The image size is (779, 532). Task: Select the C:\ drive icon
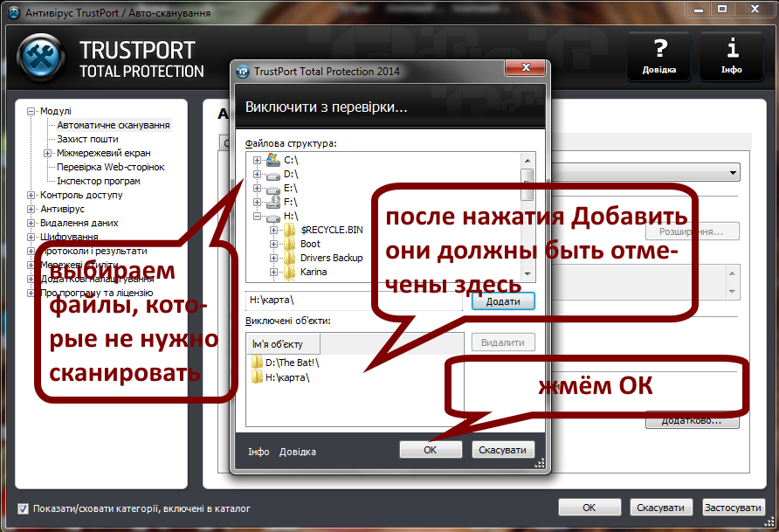[272, 158]
